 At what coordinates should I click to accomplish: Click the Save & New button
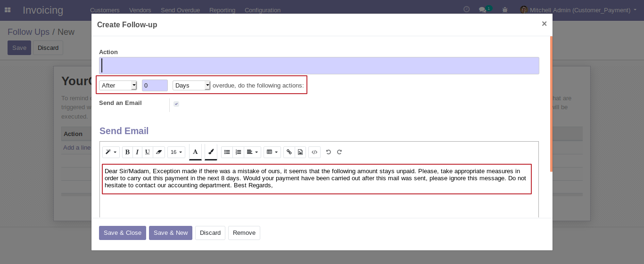[x=171, y=233]
